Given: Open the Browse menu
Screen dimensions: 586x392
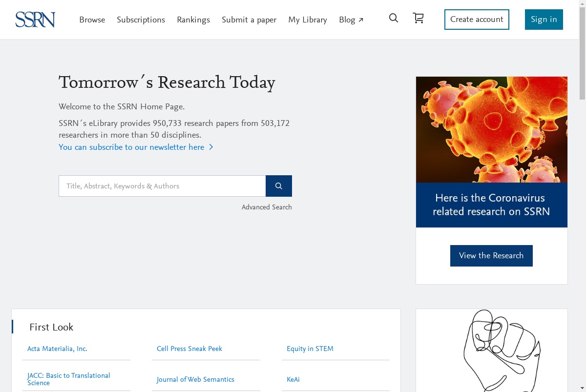Looking at the screenshot, I should [x=92, y=20].
